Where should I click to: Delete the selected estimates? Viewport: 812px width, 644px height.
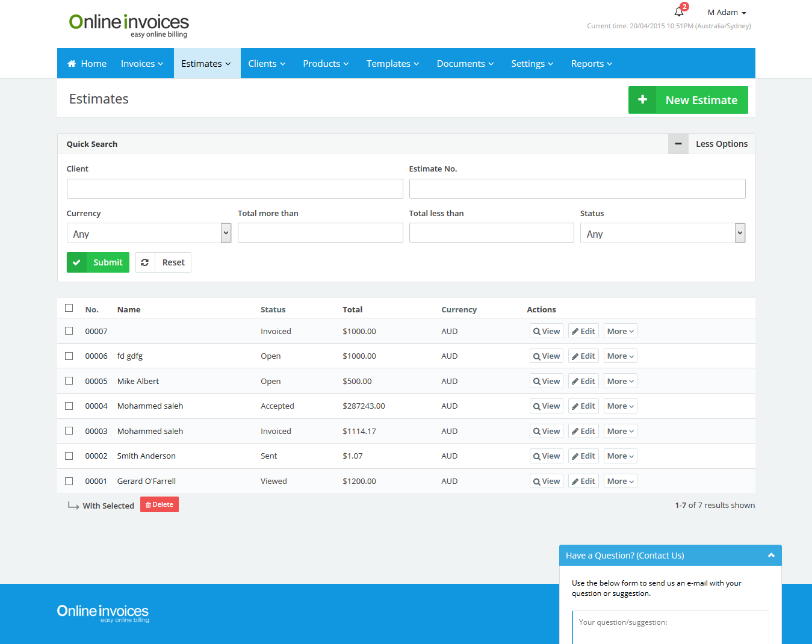[160, 504]
